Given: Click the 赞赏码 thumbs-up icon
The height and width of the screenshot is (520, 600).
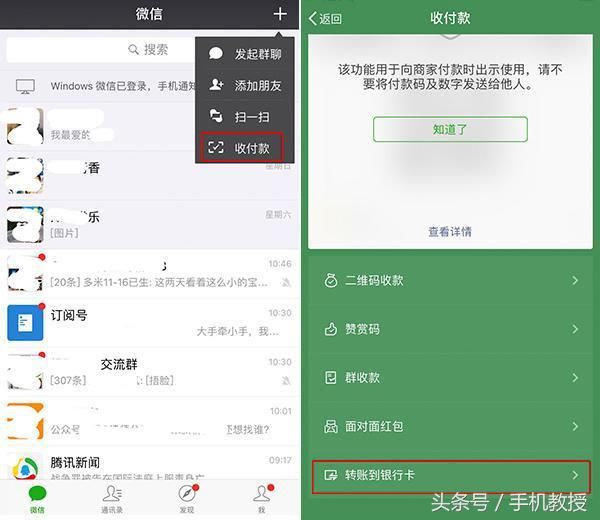Looking at the screenshot, I should pyautogui.click(x=331, y=329).
